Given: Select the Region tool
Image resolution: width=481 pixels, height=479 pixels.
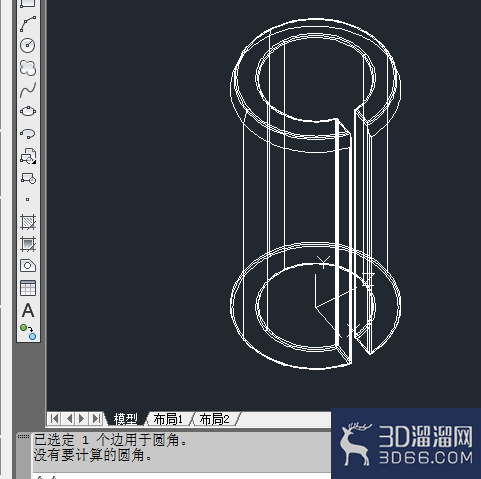Looking at the screenshot, I should (28, 266).
